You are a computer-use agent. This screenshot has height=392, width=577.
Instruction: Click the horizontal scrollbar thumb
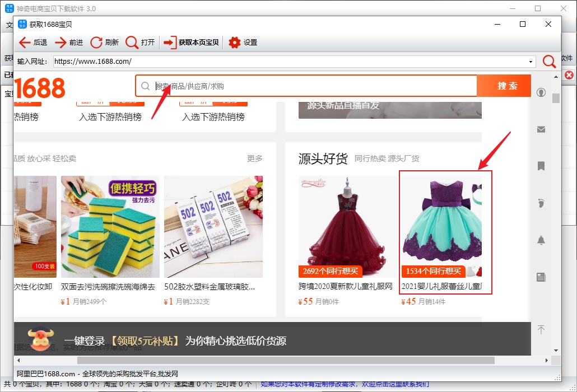tap(286, 361)
